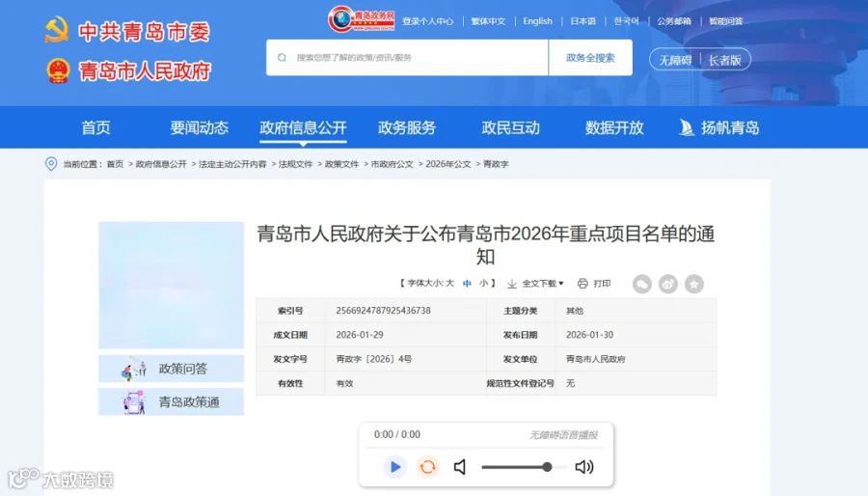
Task: Expand the 全文下载 dropdown
Action: pos(542,284)
